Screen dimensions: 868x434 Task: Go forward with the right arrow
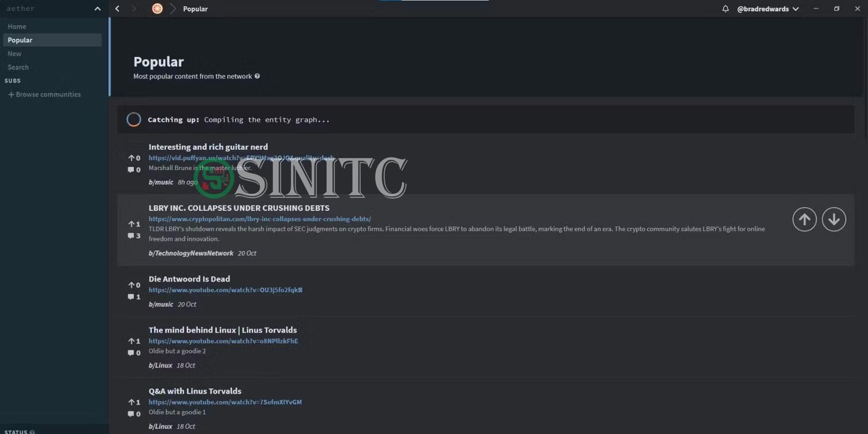134,9
